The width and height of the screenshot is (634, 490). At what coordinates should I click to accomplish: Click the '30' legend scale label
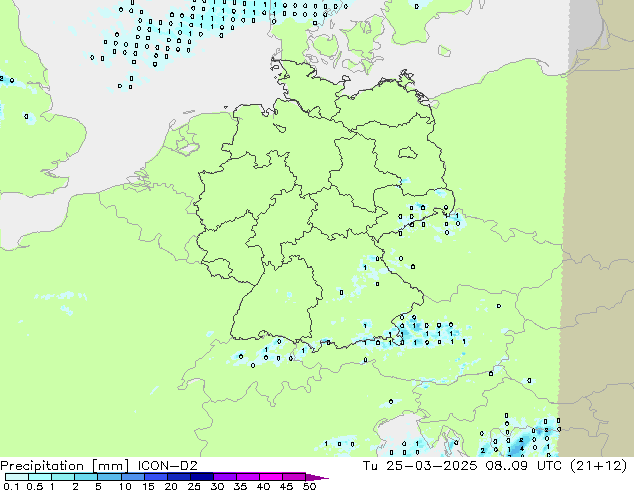pos(217,486)
